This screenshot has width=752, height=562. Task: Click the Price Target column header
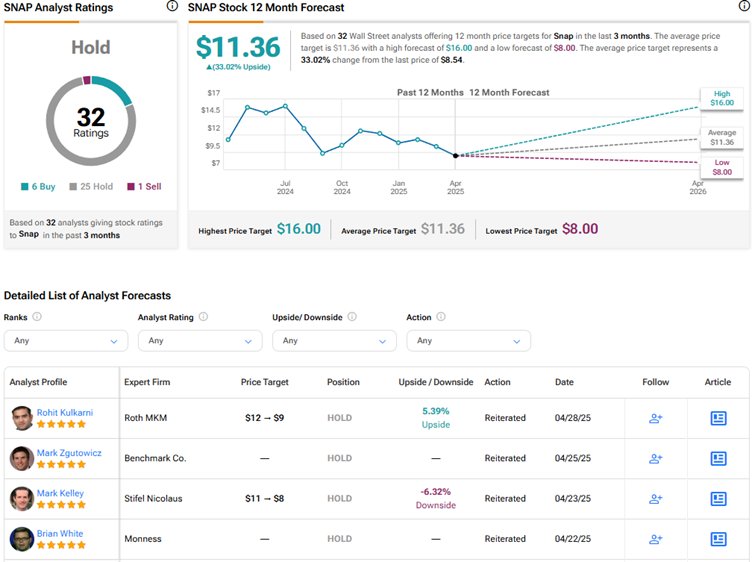[265, 382]
